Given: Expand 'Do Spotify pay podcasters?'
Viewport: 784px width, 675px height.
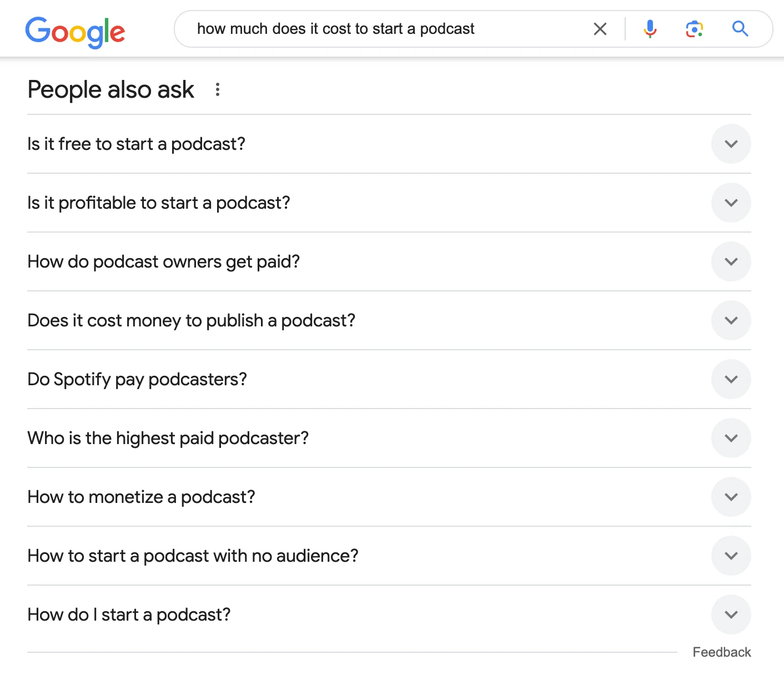Looking at the screenshot, I should pos(731,379).
